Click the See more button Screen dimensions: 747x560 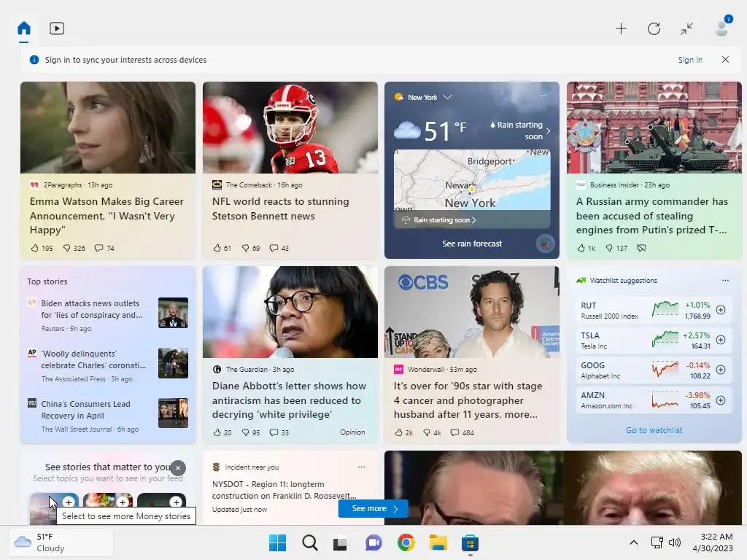click(x=373, y=508)
